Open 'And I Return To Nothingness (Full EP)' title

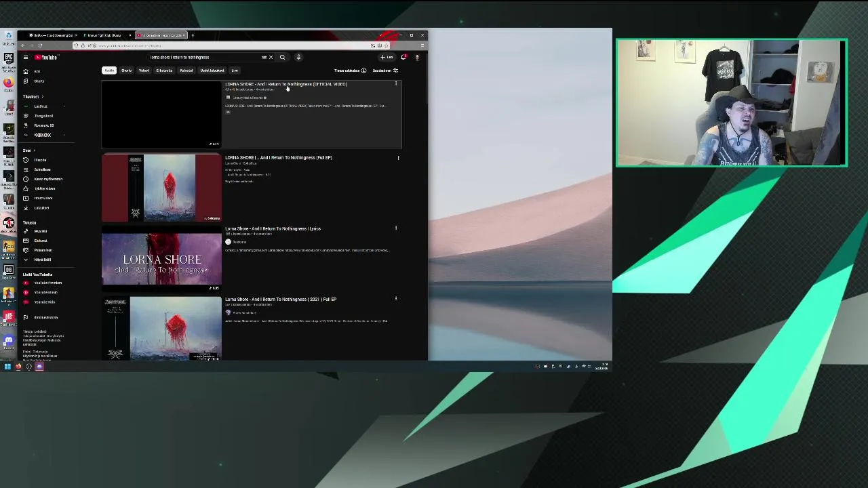279,157
